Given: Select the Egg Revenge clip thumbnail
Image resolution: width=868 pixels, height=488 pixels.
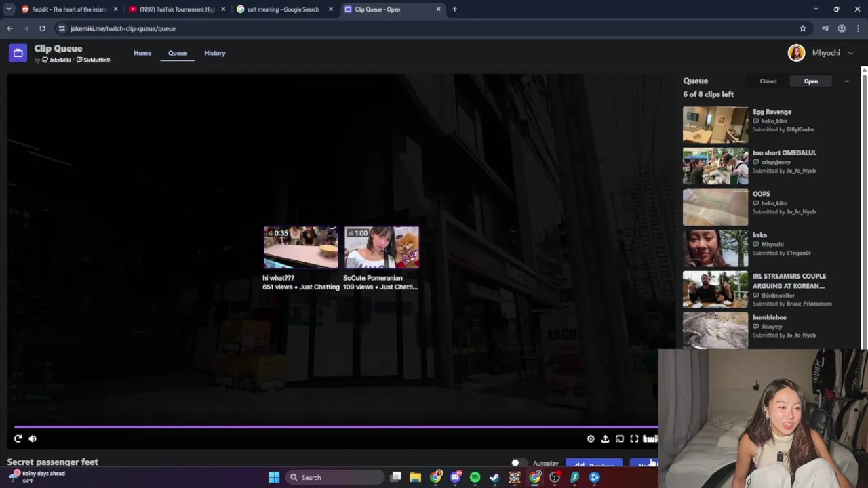Looking at the screenshot, I should (715, 125).
